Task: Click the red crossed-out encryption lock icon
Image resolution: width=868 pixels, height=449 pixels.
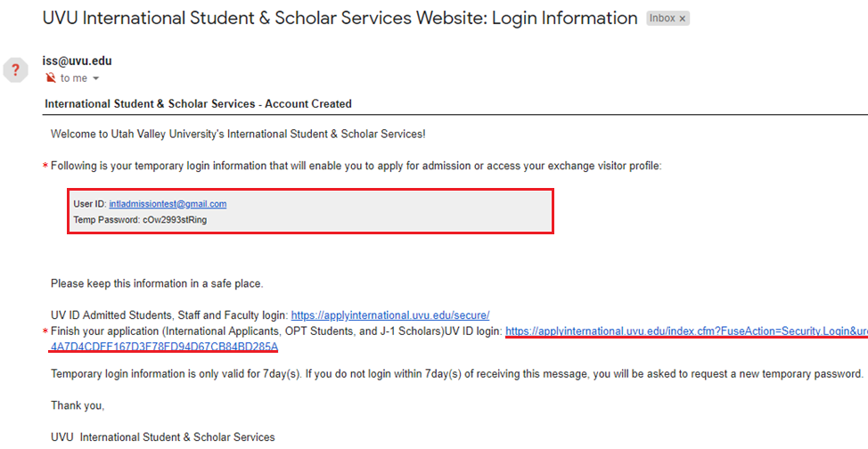Action: pos(51,78)
